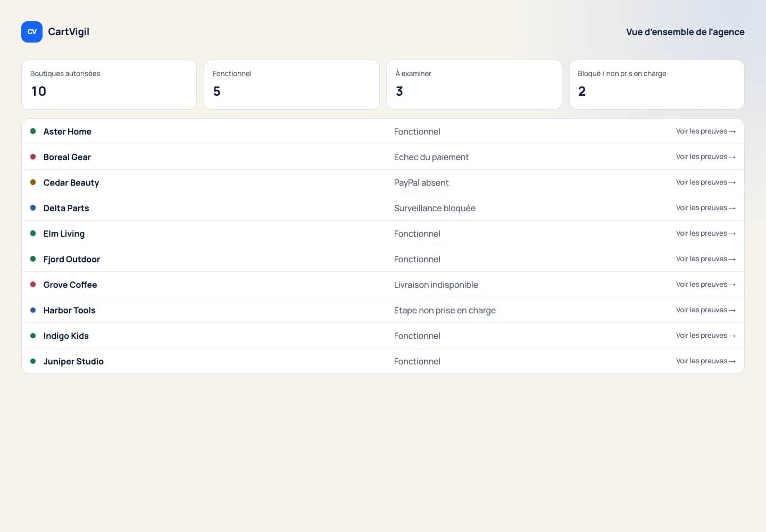Image resolution: width=766 pixels, height=532 pixels.
Task: Click the Surveillance bloquée status
Action: click(435, 208)
